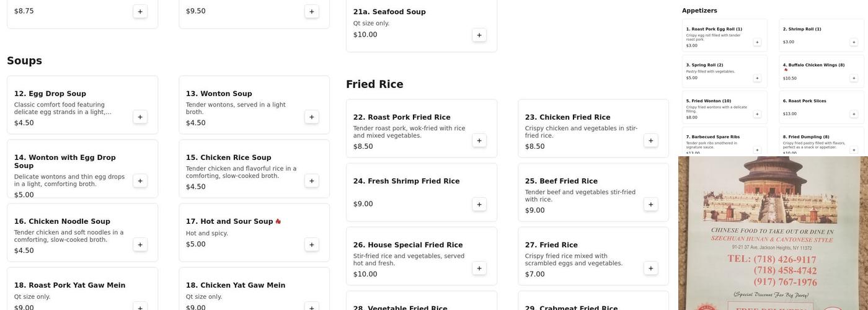Image resolution: width=868 pixels, height=310 pixels.
Task: Add Seafood Soup to the cart
Action: (479, 35)
